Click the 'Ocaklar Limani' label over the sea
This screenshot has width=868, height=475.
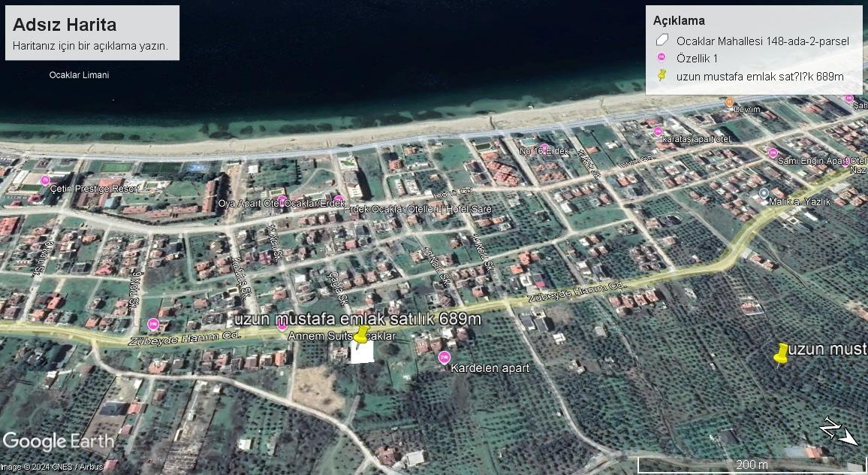(x=79, y=75)
